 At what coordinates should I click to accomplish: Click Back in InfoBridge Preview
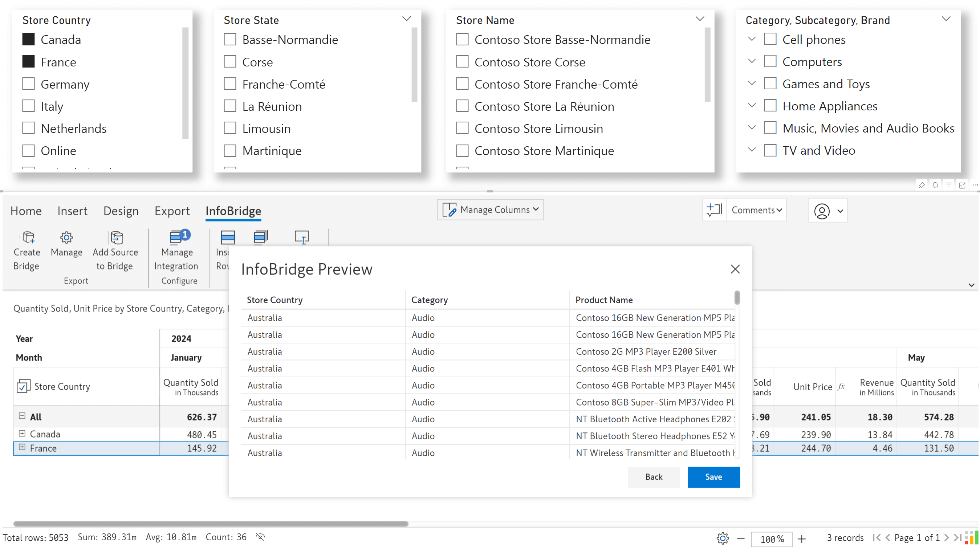pyautogui.click(x=654, y=477)
